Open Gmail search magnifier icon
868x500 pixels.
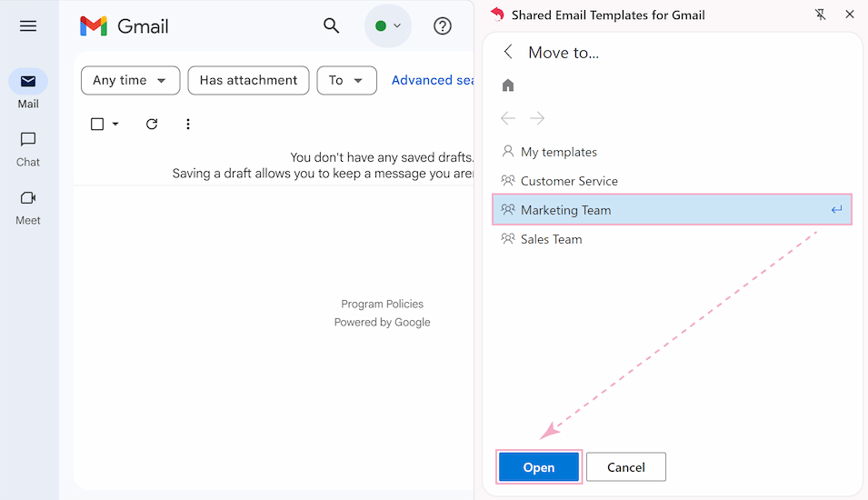(x=331, y=25)
